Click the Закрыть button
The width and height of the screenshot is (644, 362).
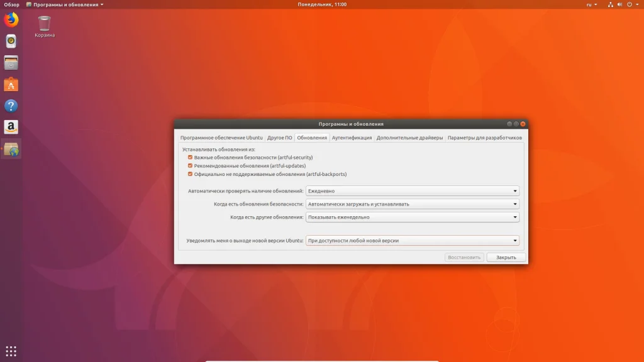506,257
